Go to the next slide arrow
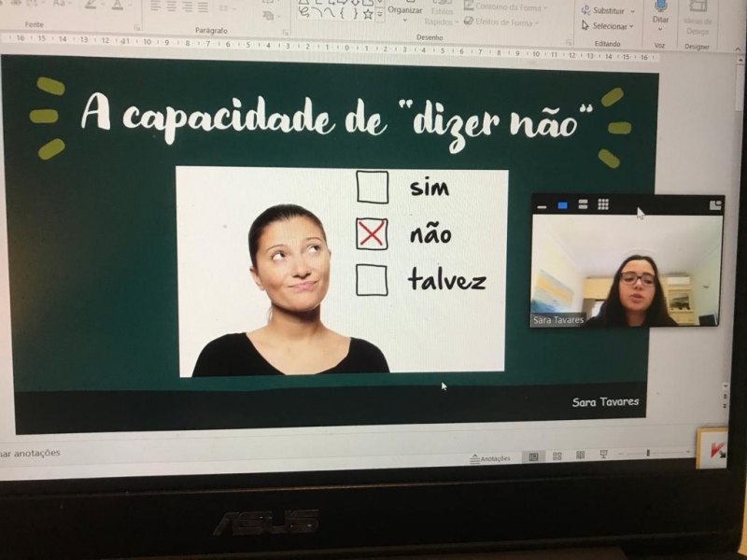Viewport: 747px width, 560px height. coord(726,406)
